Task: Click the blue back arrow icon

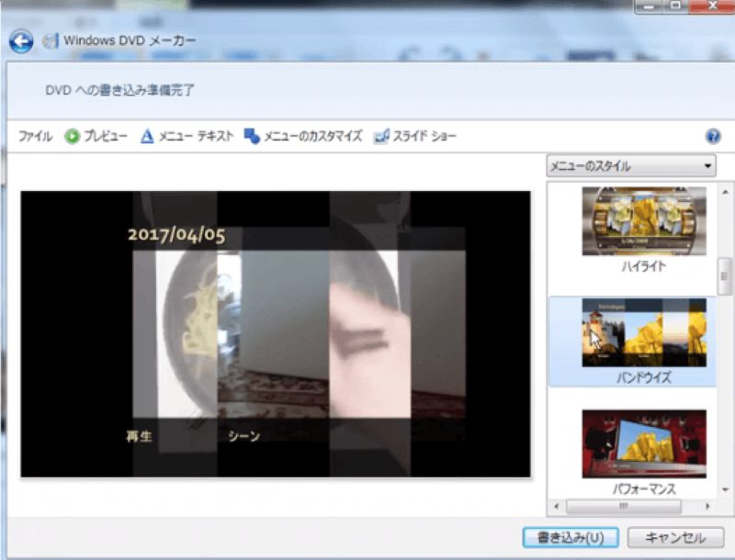Action: pos(20,39)
